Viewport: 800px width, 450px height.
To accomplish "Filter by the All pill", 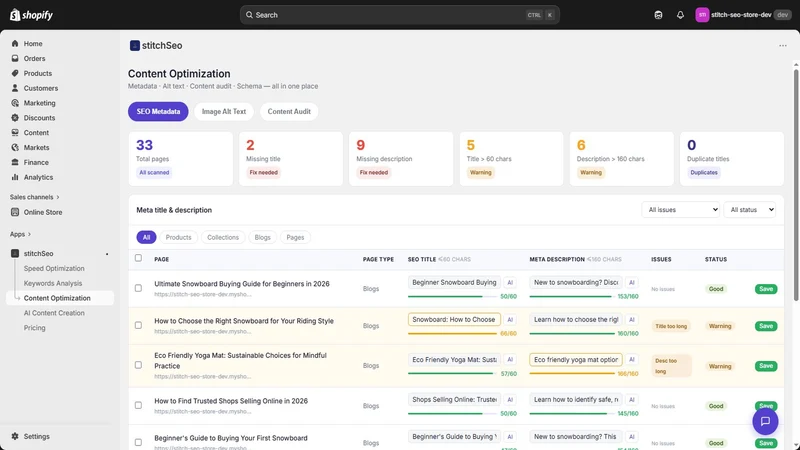I will (x=146, y=237).
